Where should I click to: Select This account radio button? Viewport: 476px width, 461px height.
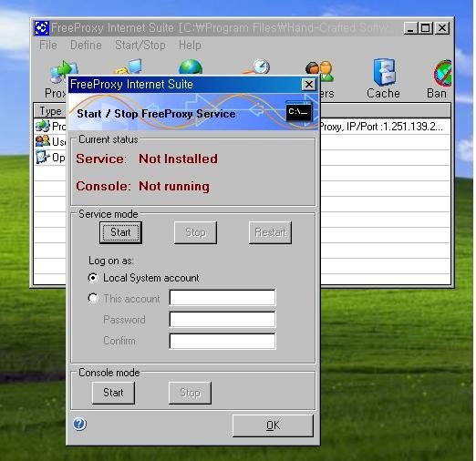coord(93,298)
